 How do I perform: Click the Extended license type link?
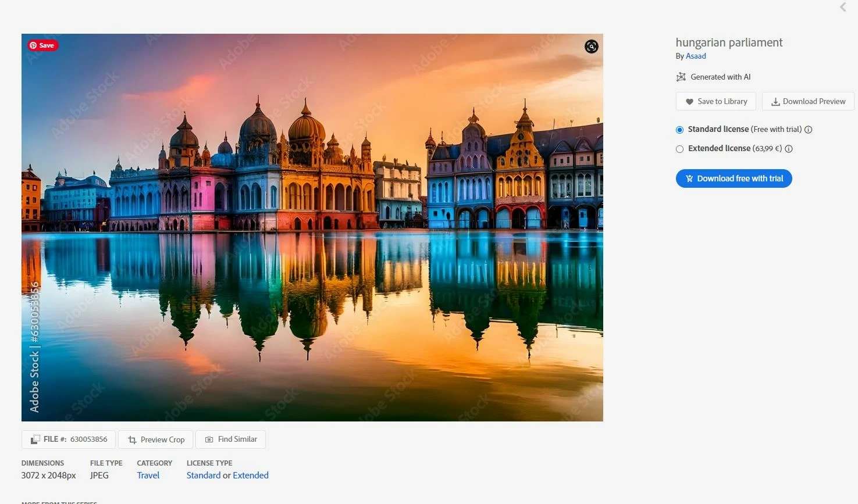click(x=251, y=476)
